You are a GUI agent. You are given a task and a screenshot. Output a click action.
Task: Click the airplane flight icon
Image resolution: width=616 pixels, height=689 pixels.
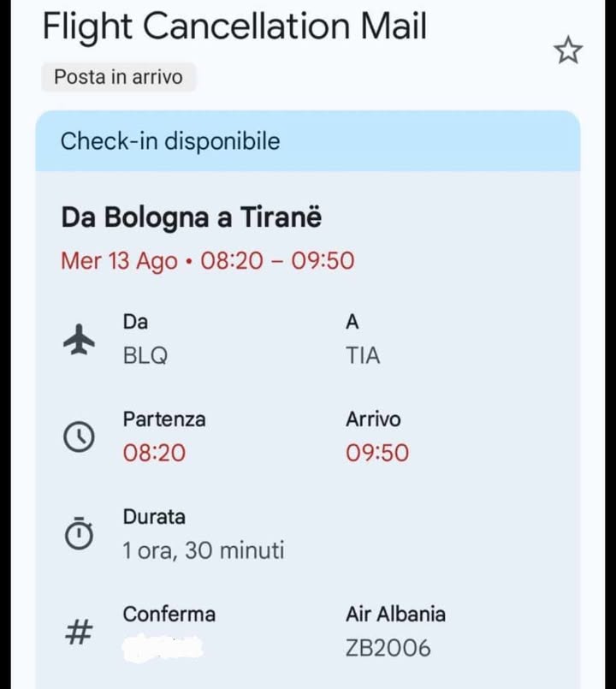tap(80, 340)
